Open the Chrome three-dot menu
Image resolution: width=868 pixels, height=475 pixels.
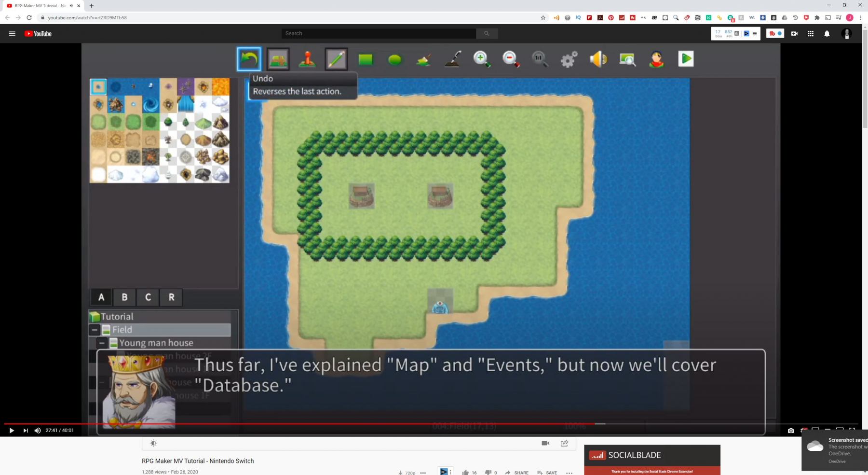[860, 17]
